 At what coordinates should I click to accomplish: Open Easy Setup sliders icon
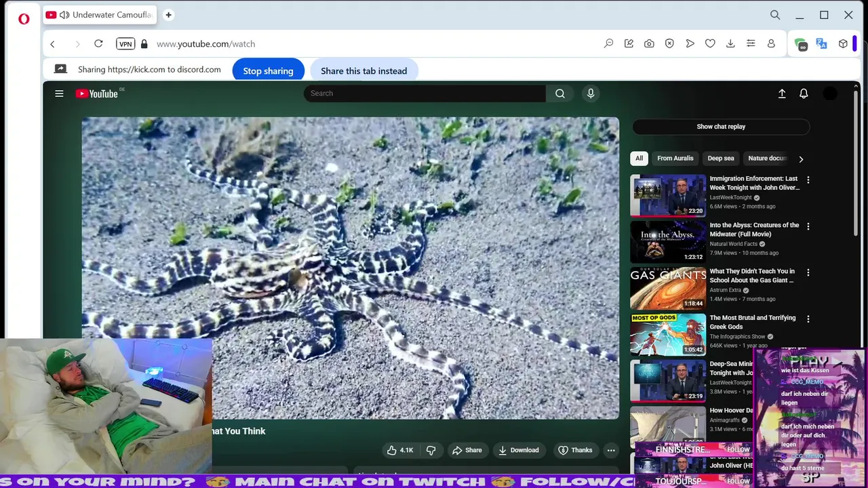point(751,43)
